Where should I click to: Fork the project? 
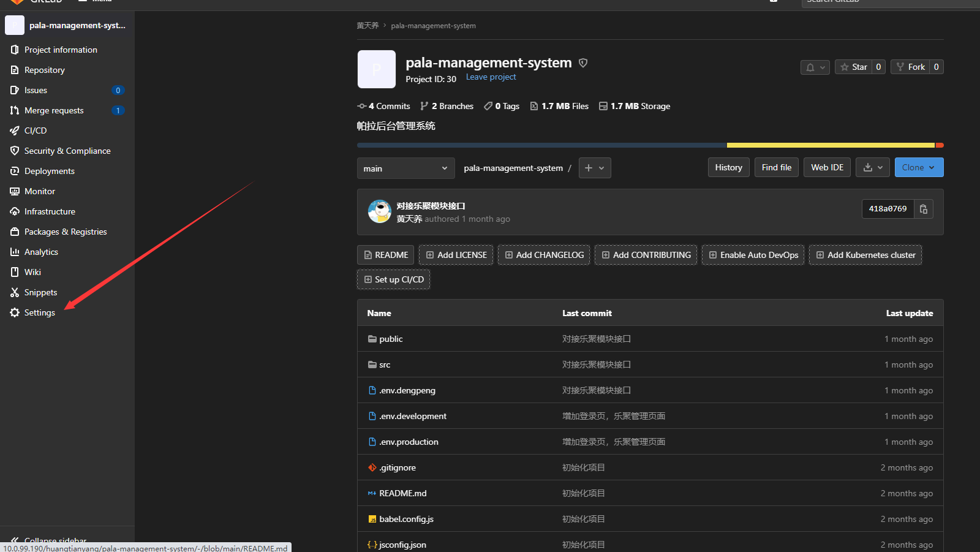910,67
